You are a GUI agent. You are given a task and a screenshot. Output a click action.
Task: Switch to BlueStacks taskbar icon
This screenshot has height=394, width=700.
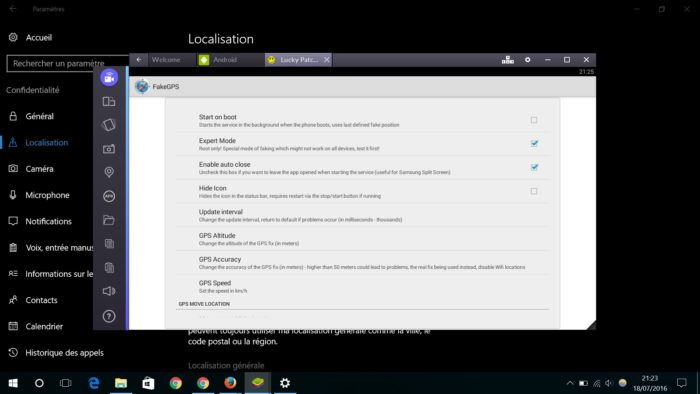(x=258, y=383)
